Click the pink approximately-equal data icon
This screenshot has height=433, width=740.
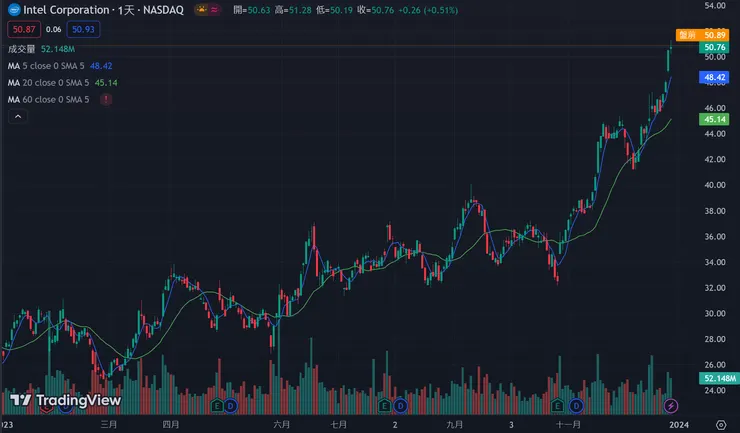215,9
